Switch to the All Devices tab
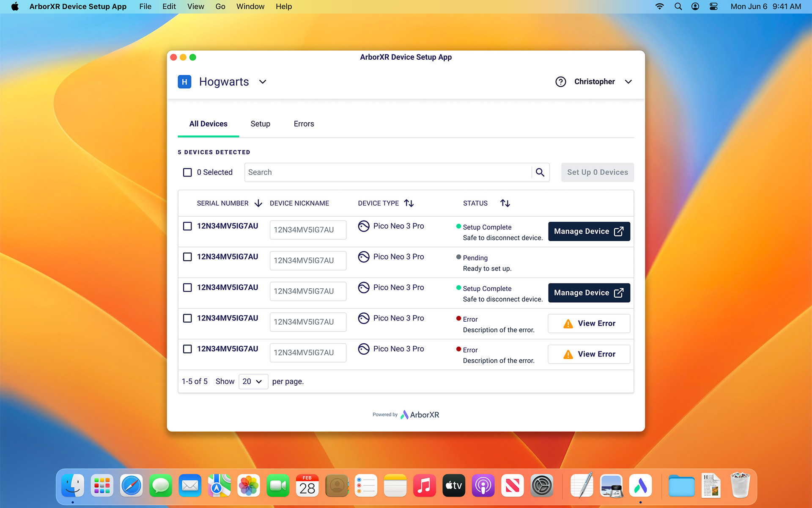 coord(208,124)
